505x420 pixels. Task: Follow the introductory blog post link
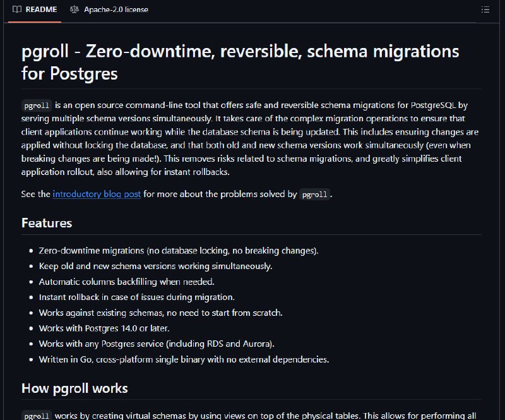97,194
